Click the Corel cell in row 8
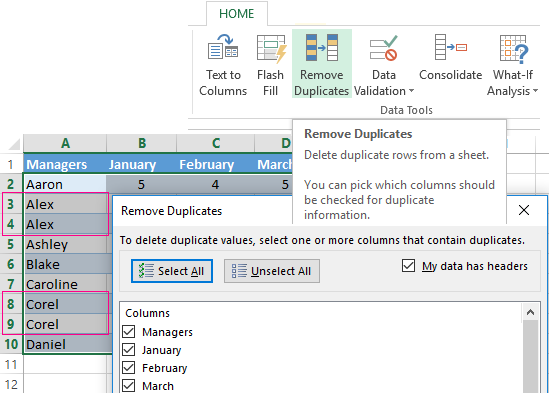Image resolution: width=549 pixels, height=393 pixels. point(65,304)
